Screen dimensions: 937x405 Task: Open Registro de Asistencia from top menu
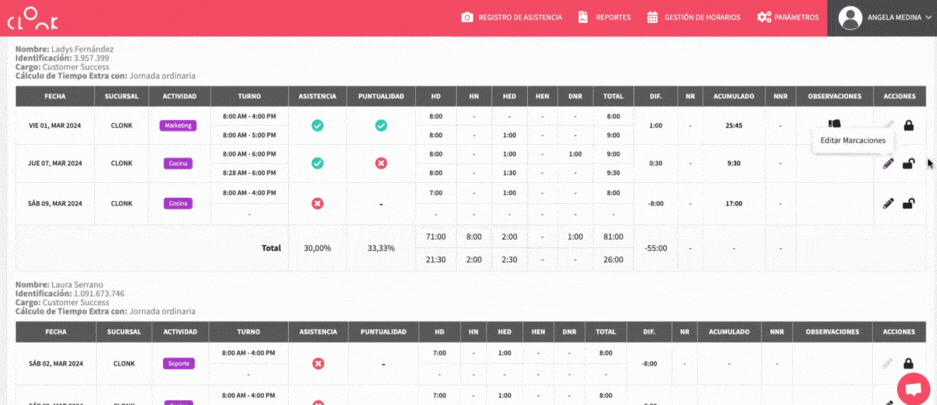click(511, 17)
